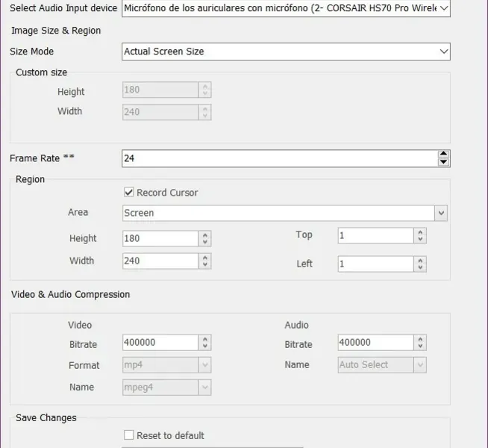Decrease the Frame Rate with down arrow
This screenshot has width=488, height=448.
click(443, 162)
